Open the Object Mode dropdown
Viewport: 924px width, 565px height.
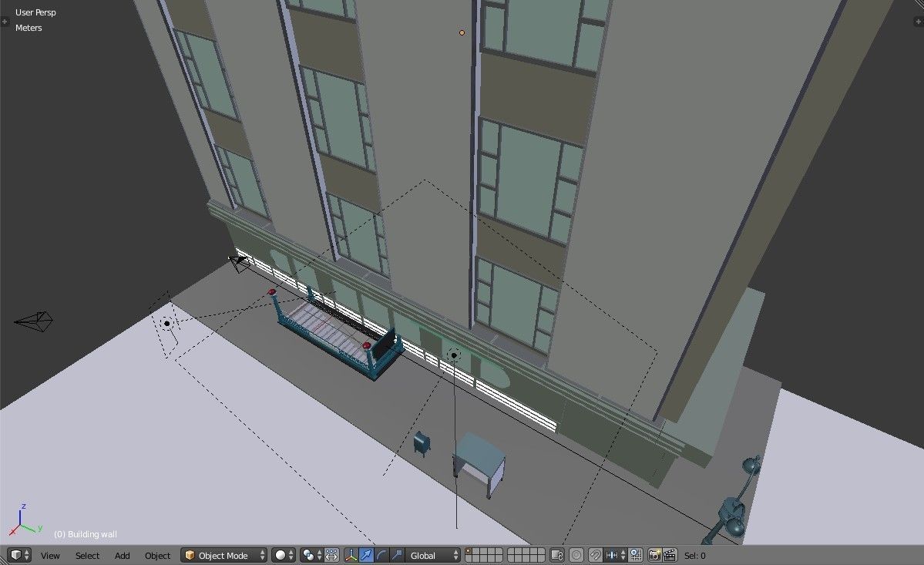[223, 555]
